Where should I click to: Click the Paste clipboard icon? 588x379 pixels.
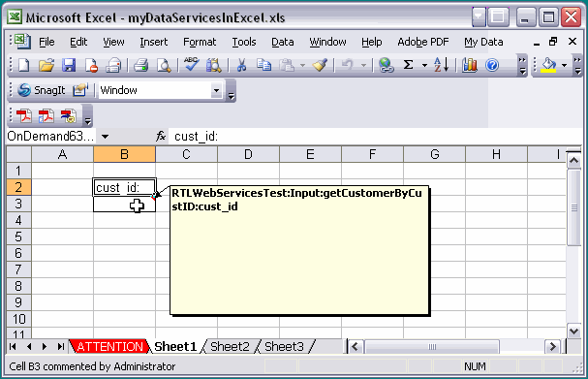click(287, 65)
